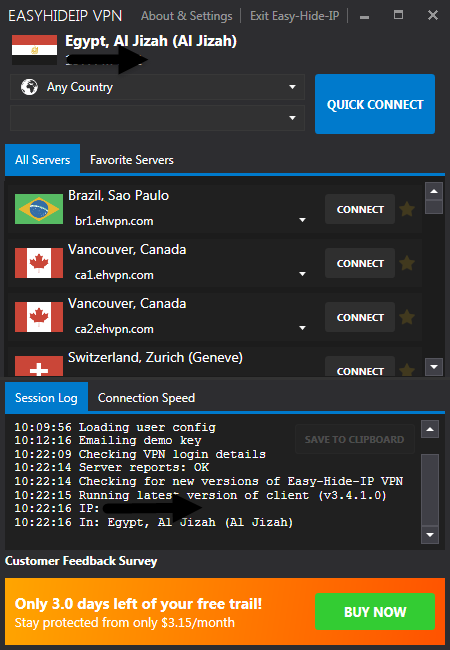Select the 'Switzerland, Zurich (Geneve)' server name
This screenshot has width=450, height=650.
pyautogui.click(x=155, y=357)
